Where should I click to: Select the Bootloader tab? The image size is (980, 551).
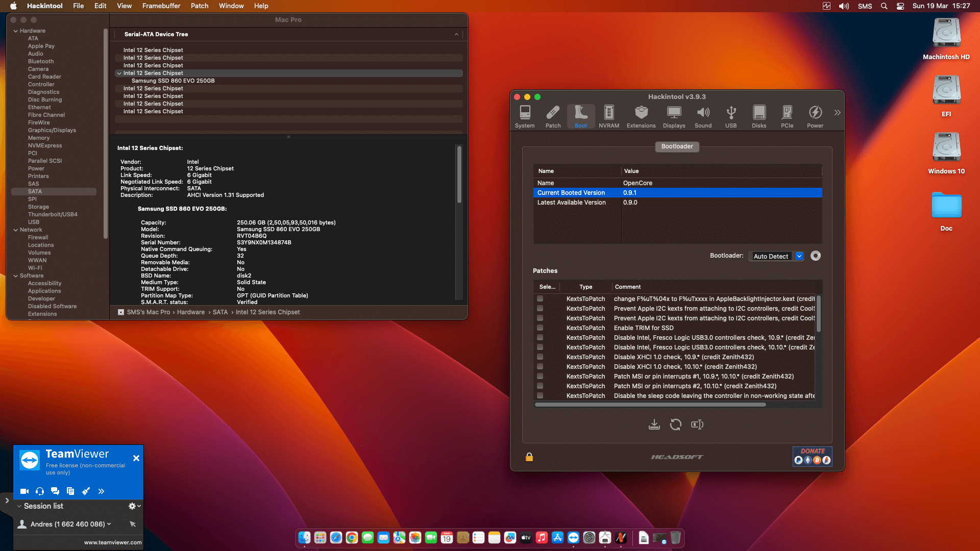677,146
